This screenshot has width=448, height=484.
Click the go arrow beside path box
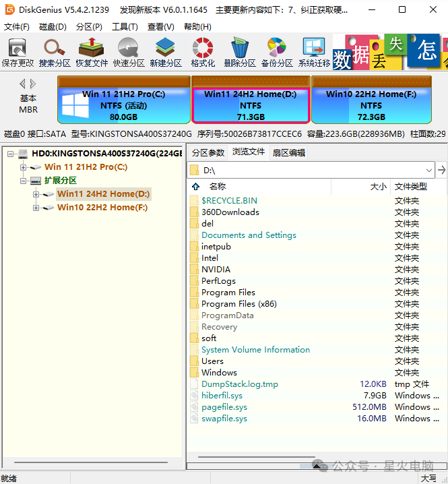(x=441, y=170)
